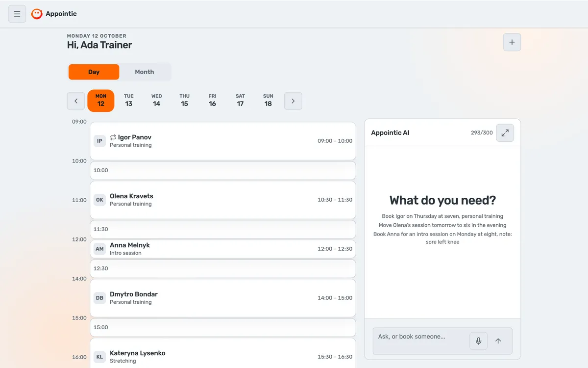Click the Appointic logo icon
This screenshot has height=368, width=588.
[37, 14]
